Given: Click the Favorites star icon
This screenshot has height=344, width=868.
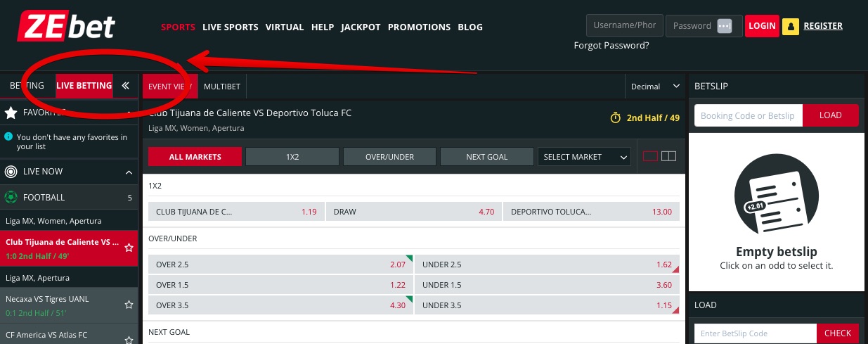Looking at the screenshot, I should [x=11, y=112].
